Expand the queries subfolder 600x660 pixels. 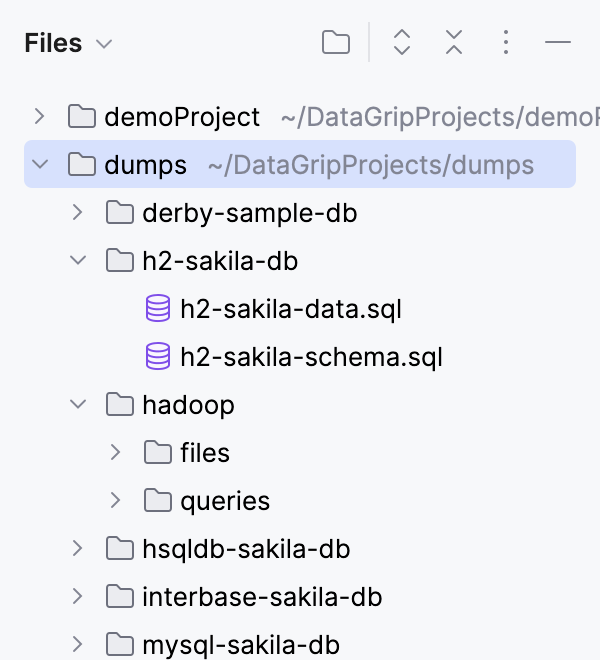click(115, 500)
